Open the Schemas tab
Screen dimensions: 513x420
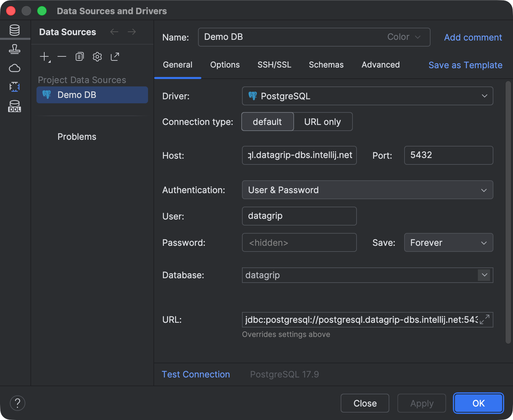click(326, 65)
